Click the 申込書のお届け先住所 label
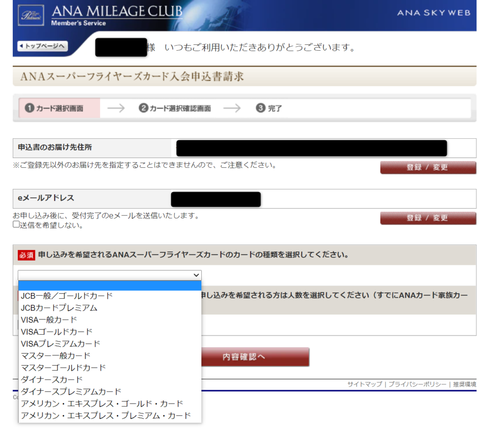This screenshot has height=444, width=504. tap(55, 147)
